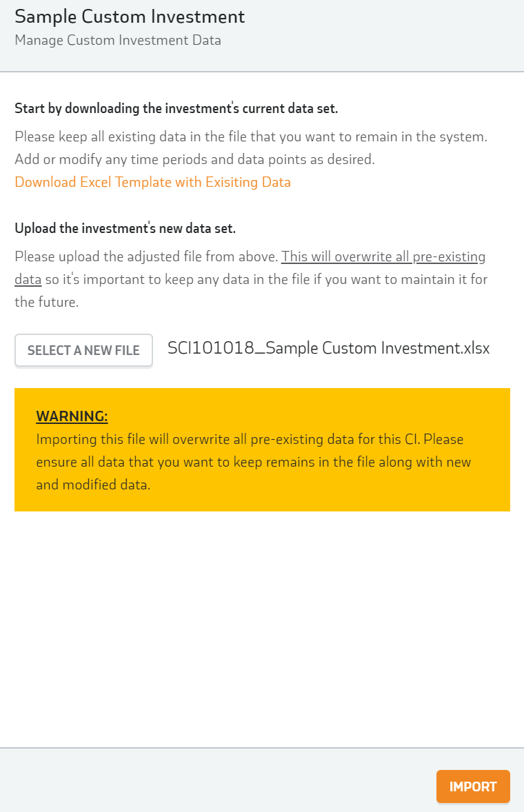This screenshot has width=524, height=812.
Task: Click the 'and modified data.' warning text
Action: coord(93,485)
